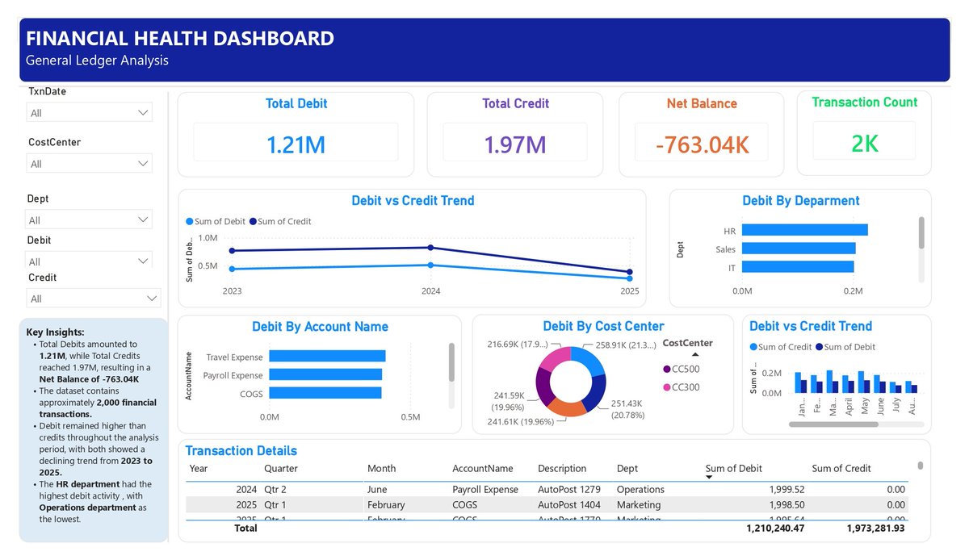Sort table by Year column header

click(x=198, y=468)
